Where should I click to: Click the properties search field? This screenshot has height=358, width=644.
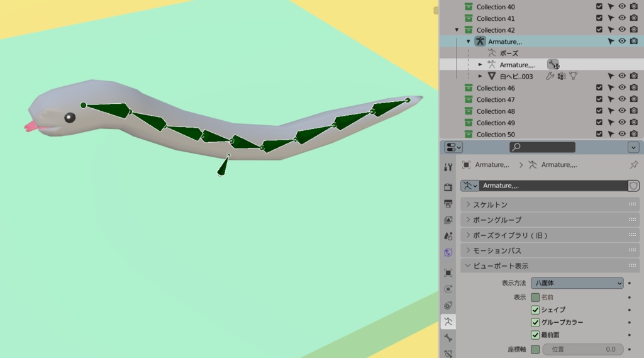pos(542,147)
